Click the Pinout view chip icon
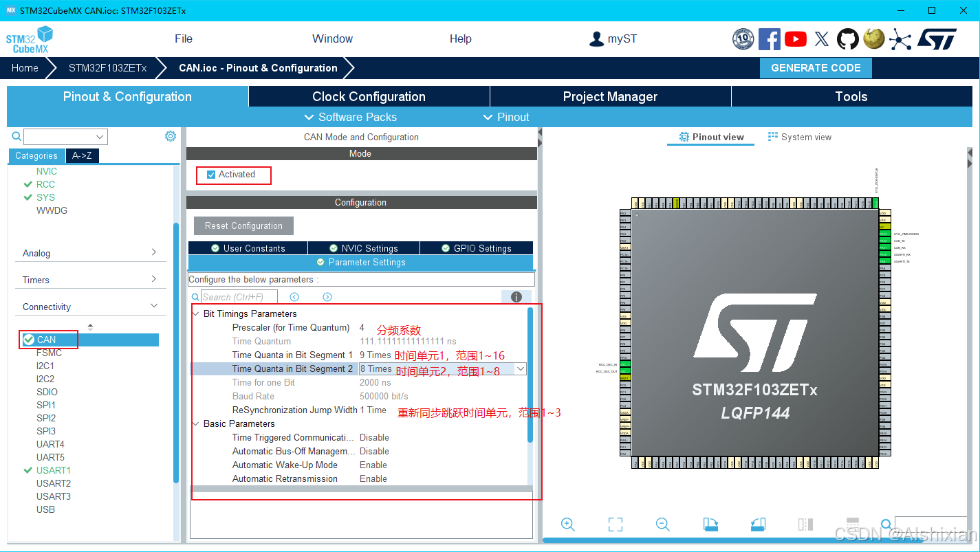 (x=684, y=137)
